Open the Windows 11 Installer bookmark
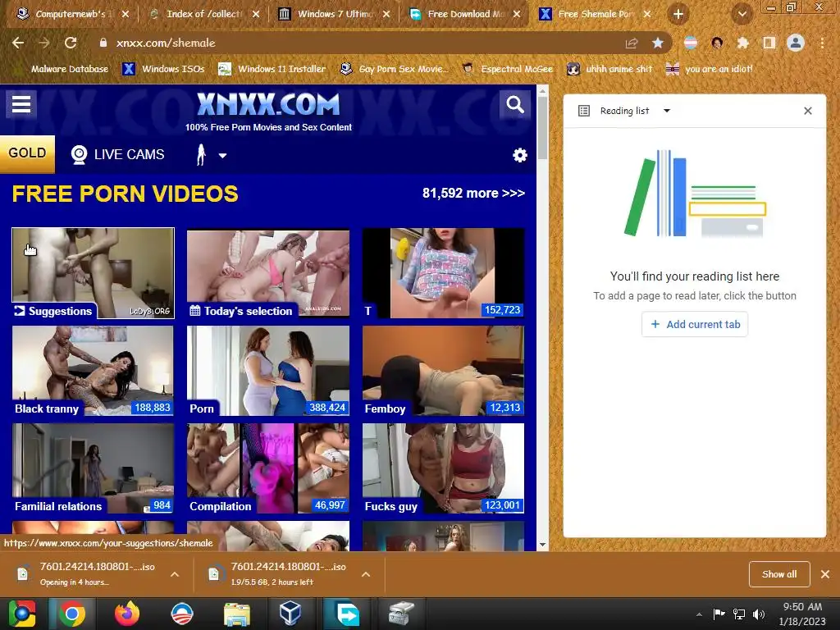The image size is (840, 630). coord(272,69)
